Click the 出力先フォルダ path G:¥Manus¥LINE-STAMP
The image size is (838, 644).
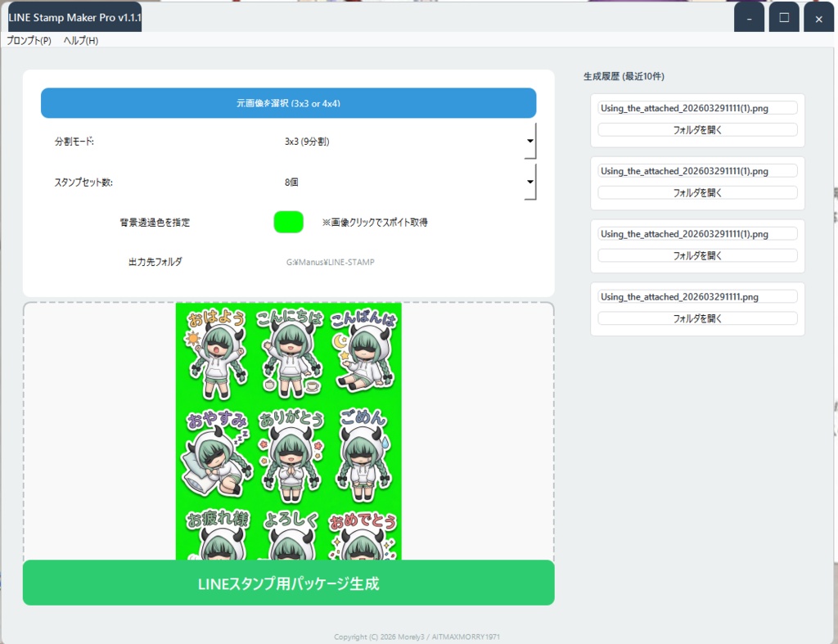[x=328, y=262]
